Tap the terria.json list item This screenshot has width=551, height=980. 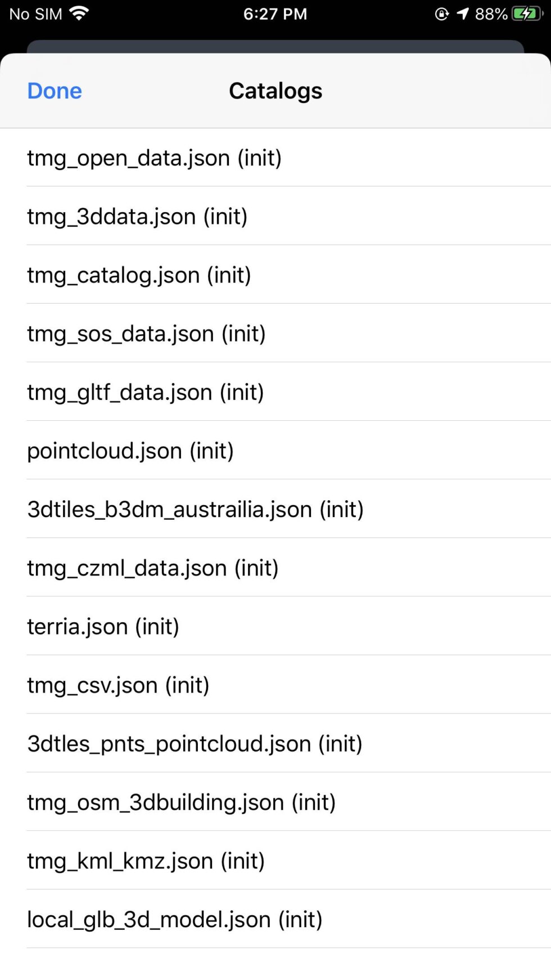click(103, 626)
